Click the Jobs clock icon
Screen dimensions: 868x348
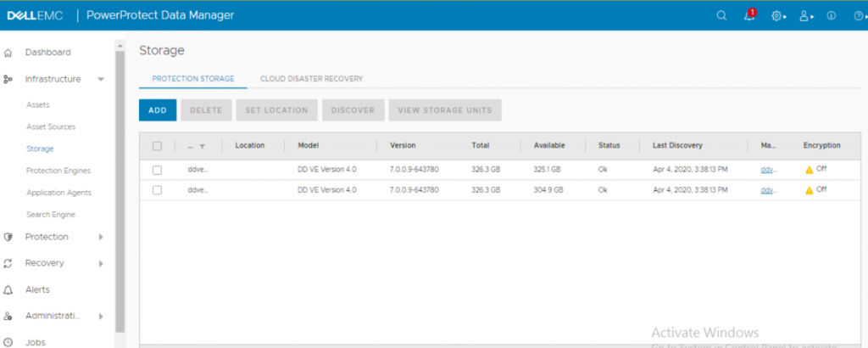pyautogui.click(x=8, y=342)
